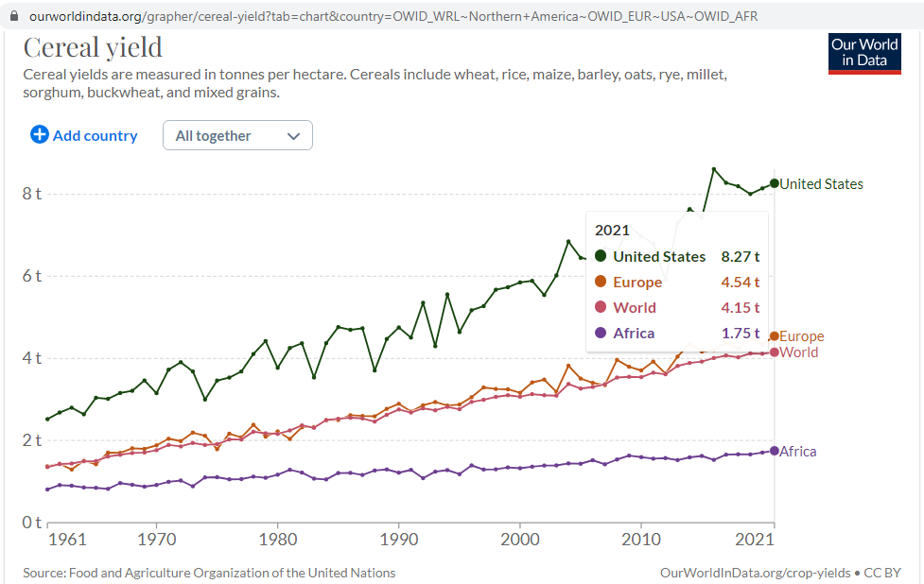This screenshot has height=584, width=924.
Task: Click the Our World in Data logo
Action: pos(864,54)
